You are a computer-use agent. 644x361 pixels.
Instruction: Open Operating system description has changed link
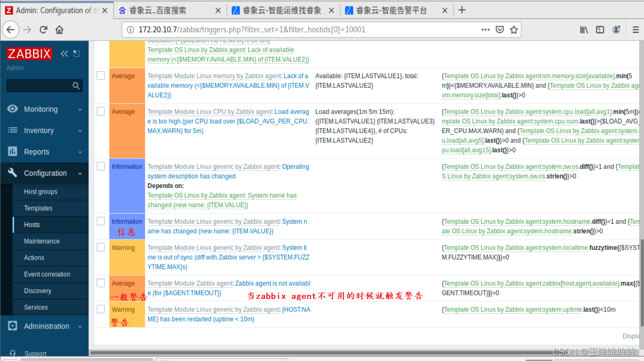pyautogui.click(x=229, y=171)
